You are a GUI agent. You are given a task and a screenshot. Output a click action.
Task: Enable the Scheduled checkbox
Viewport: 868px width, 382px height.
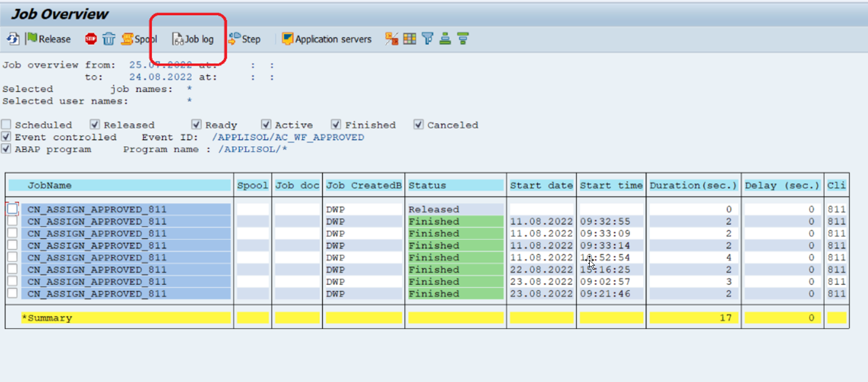pyautogui.click(x=6, y=125)
